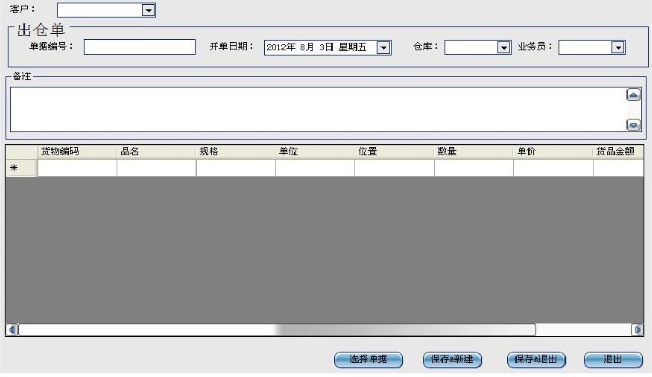Open the 仓库 dropdown arrow

[504, 48]
